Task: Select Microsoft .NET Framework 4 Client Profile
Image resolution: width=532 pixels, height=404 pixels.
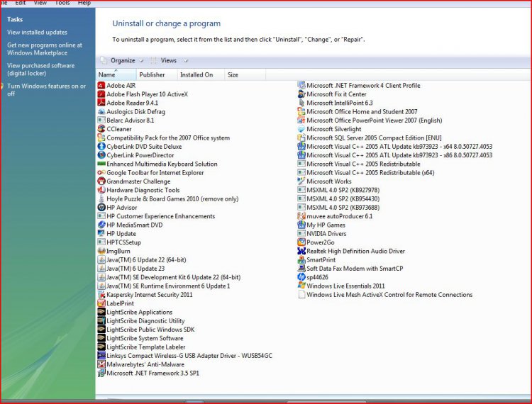Action: 360,85
